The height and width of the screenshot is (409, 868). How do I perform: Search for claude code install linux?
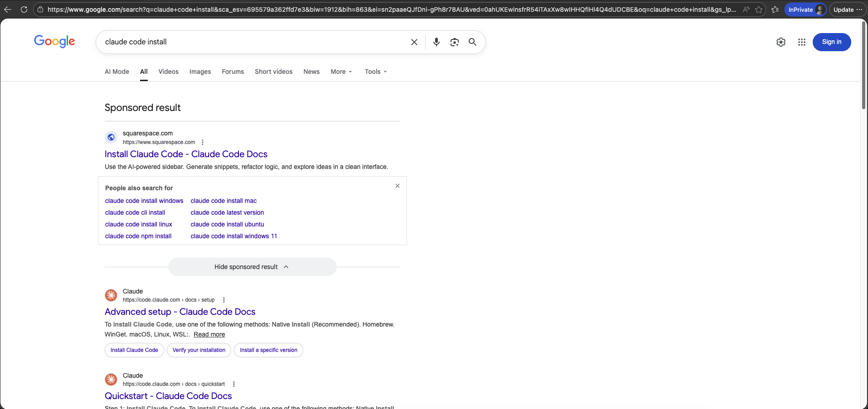139,224
